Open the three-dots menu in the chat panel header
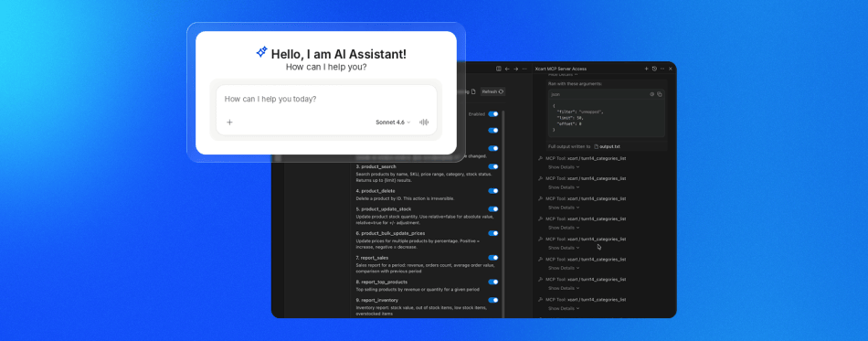This screenshot has height=341, width=868. (x=662, y=69)
